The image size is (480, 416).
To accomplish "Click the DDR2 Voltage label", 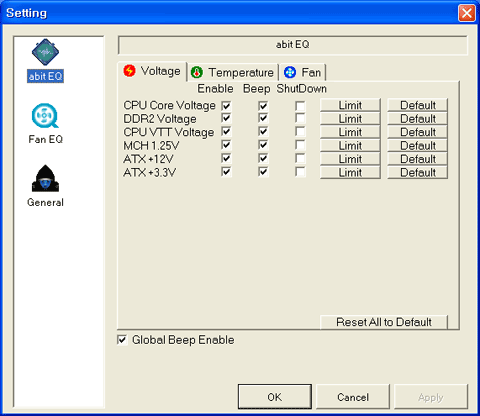I will pyautogui.click(x=160, y=119).
